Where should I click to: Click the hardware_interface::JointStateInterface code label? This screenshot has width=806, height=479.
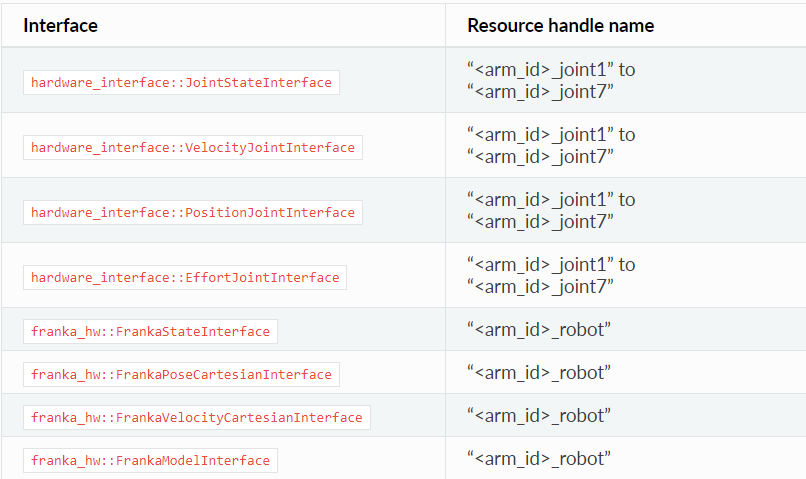point(181,83)
